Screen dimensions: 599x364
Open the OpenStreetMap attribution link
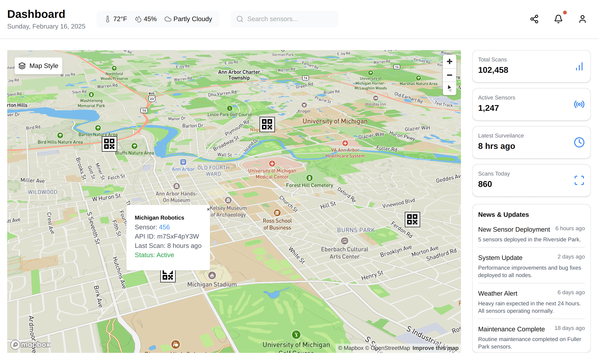pos(387,348)
